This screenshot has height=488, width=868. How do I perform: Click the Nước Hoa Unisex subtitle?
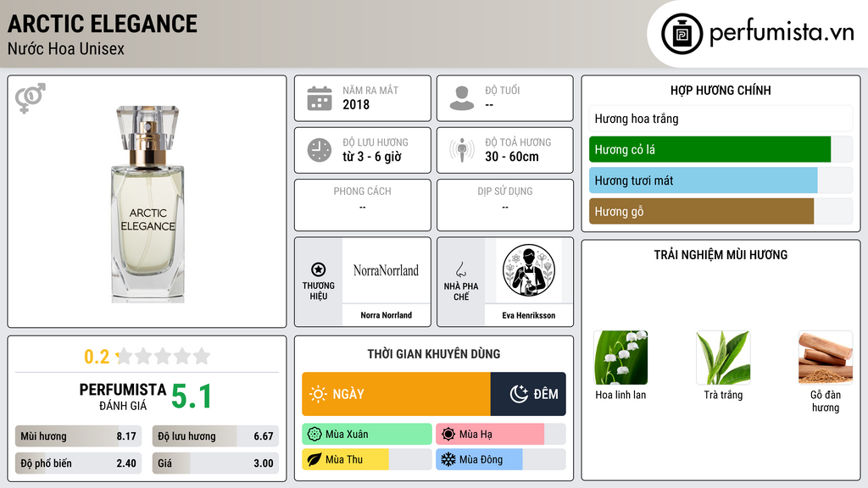point(66,48)
